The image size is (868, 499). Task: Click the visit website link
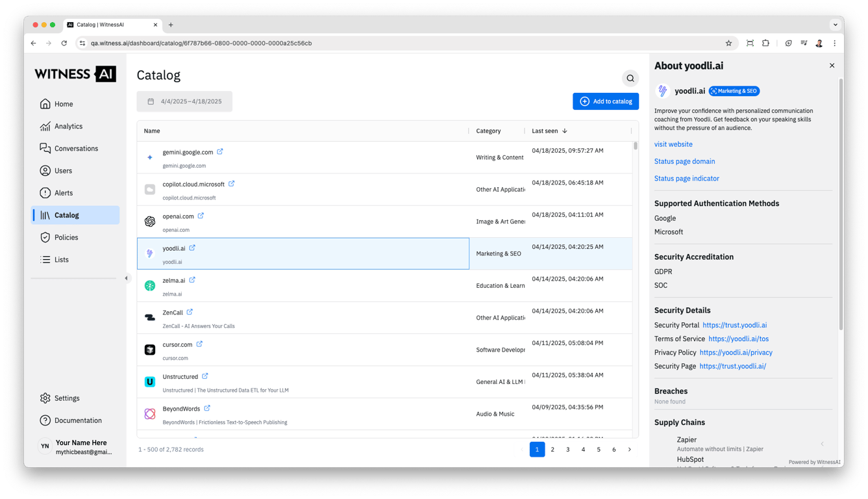click(x=673, y=144)
